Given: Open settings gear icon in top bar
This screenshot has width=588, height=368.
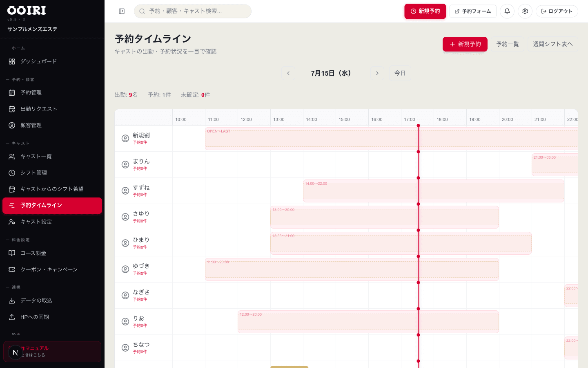Looking at the screenshot, I should point(525,11).
